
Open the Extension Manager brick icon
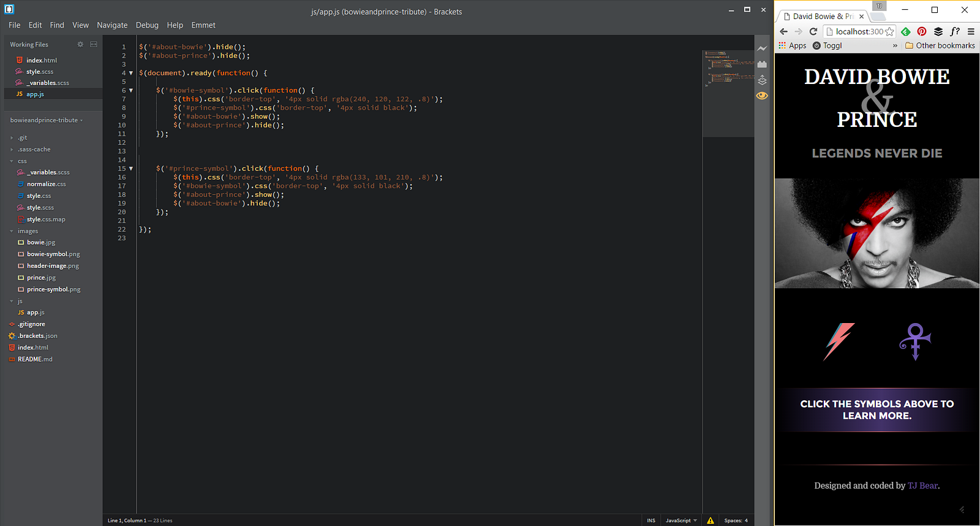(762, 64)
